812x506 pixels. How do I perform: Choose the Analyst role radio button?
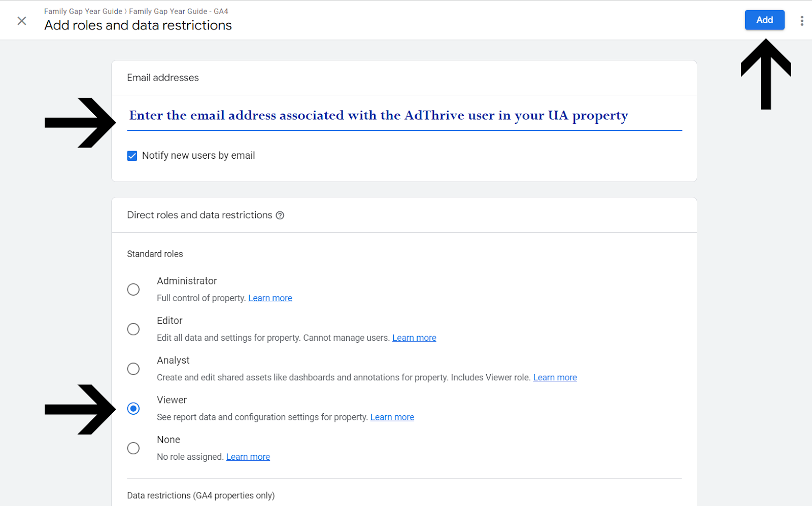(133, 369)
